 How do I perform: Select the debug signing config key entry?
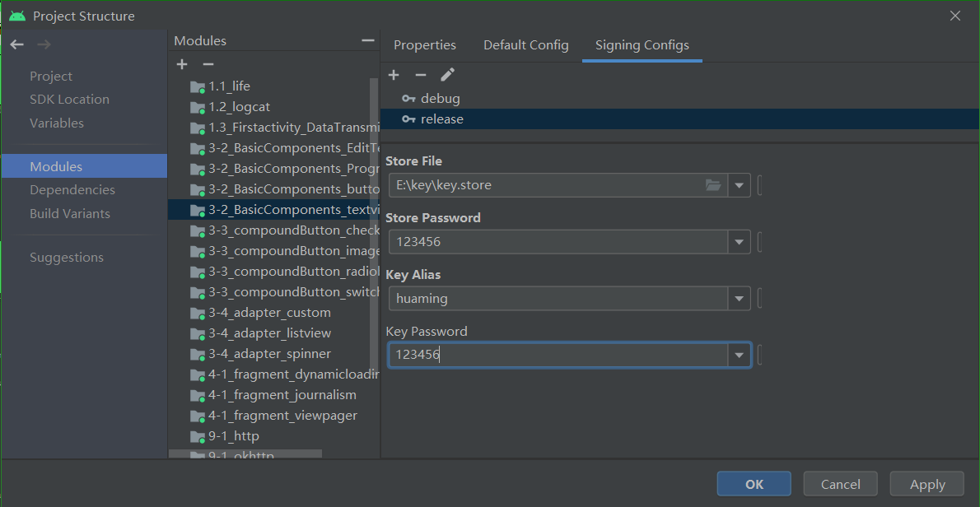tap(439, 98)
